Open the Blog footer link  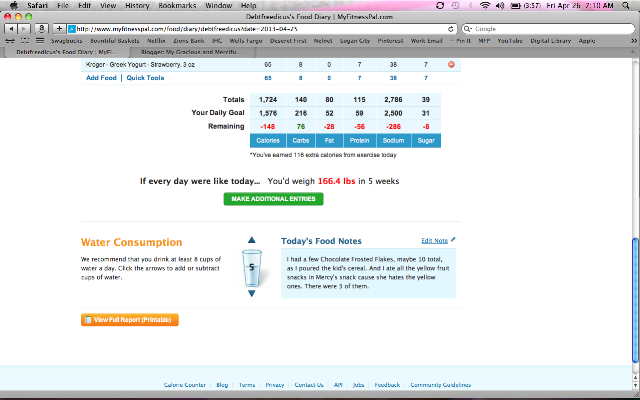point(222,385)
